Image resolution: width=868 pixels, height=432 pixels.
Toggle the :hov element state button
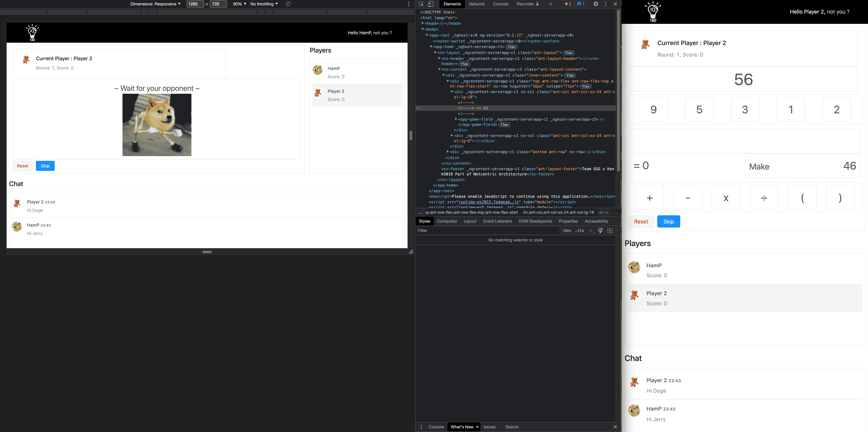pos(566,230)
